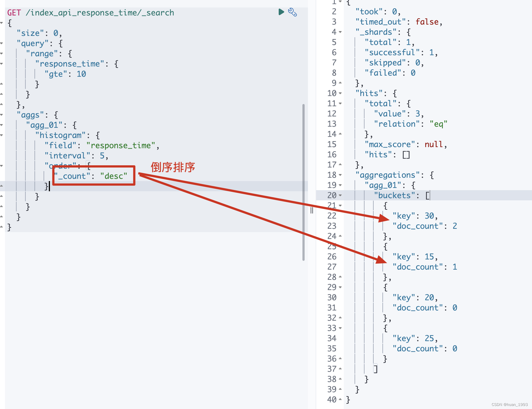532x409 pixels.
Task: Click the GET request line
Action: (91, 13)
